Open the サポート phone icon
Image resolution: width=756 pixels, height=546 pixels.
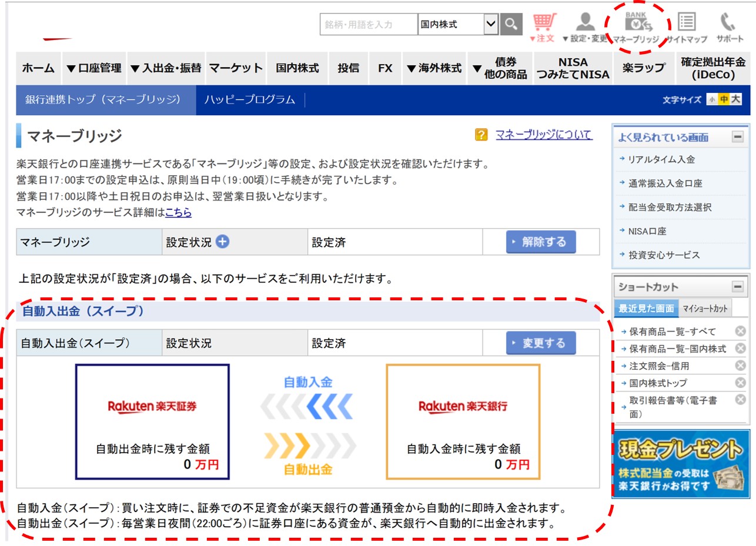(729, 28)
